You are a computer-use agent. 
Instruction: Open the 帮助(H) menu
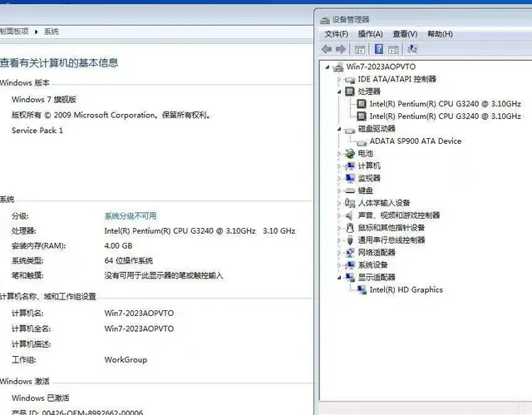coord(440,34)
